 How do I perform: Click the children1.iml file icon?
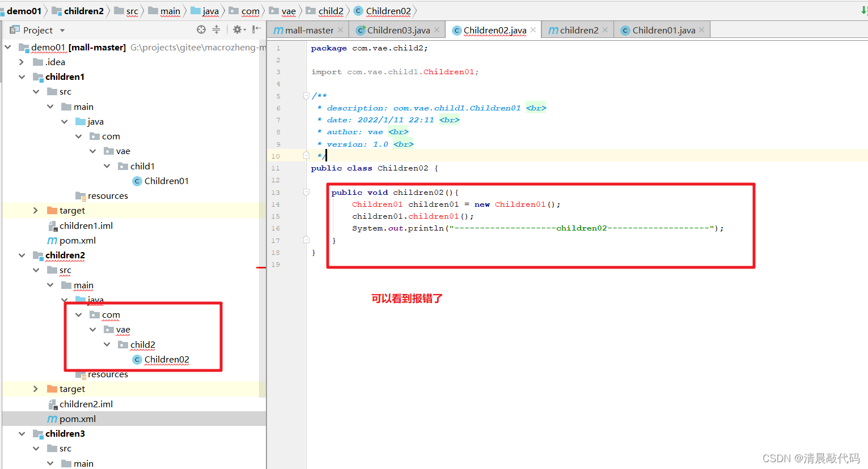tap(53, 225)
